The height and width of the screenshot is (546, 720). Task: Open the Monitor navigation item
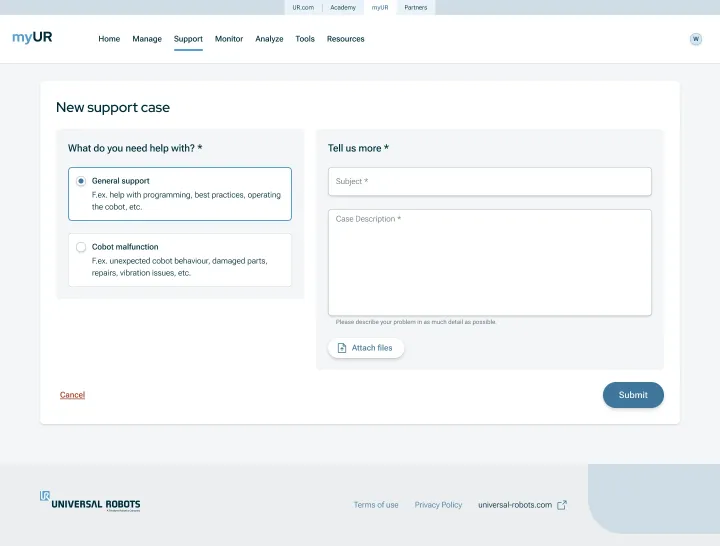click(x=229, y=39)
